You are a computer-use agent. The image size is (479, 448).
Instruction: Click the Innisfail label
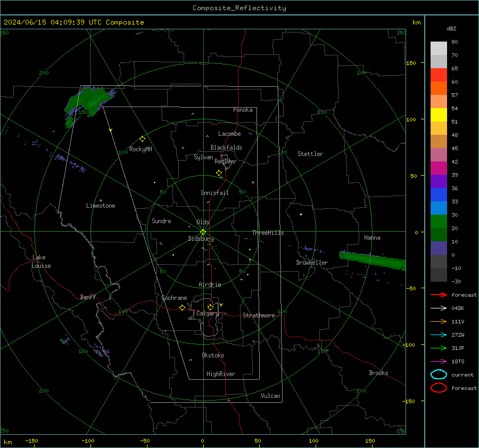[214, 193]
